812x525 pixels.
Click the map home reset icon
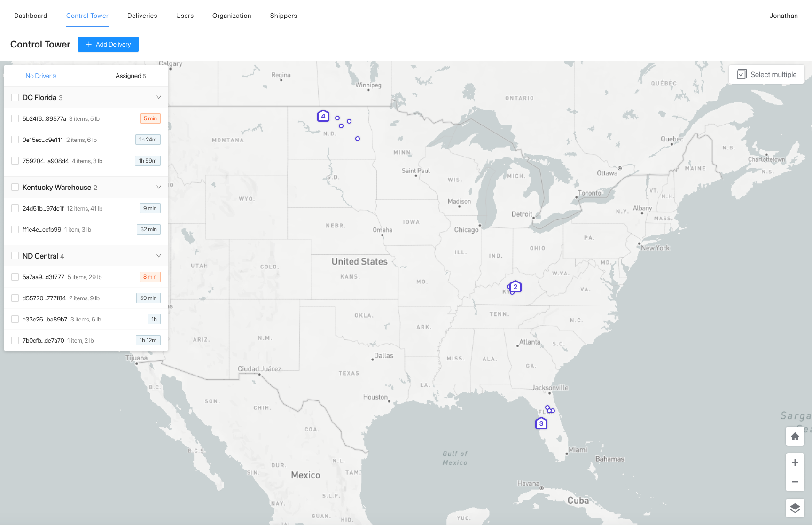tap(795, 436)
